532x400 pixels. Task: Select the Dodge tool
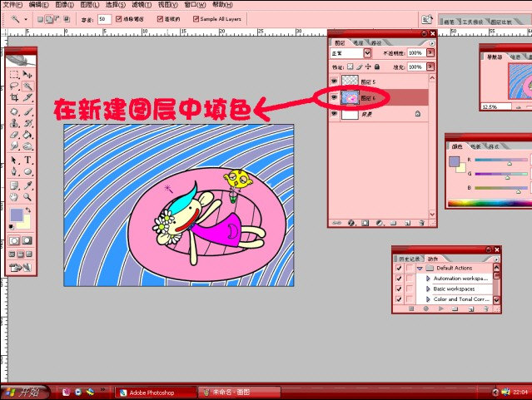point(27,146)
